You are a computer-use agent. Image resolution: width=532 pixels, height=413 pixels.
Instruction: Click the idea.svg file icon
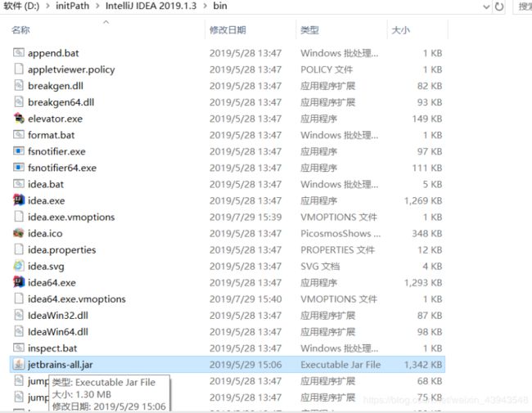[19, 266]
